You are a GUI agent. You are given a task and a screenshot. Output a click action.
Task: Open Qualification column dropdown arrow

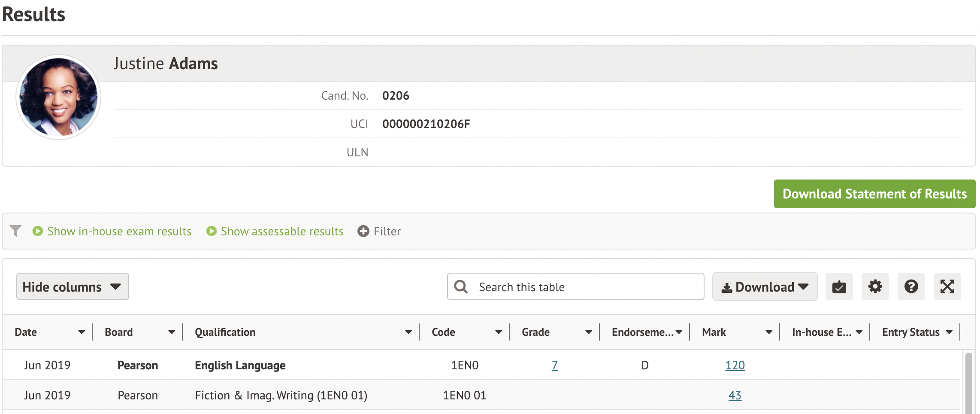tap(408, 332)
